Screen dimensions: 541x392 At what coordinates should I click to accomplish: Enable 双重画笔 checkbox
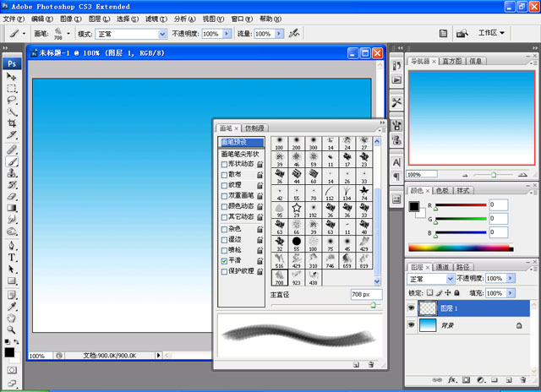[x=224, y=196]
